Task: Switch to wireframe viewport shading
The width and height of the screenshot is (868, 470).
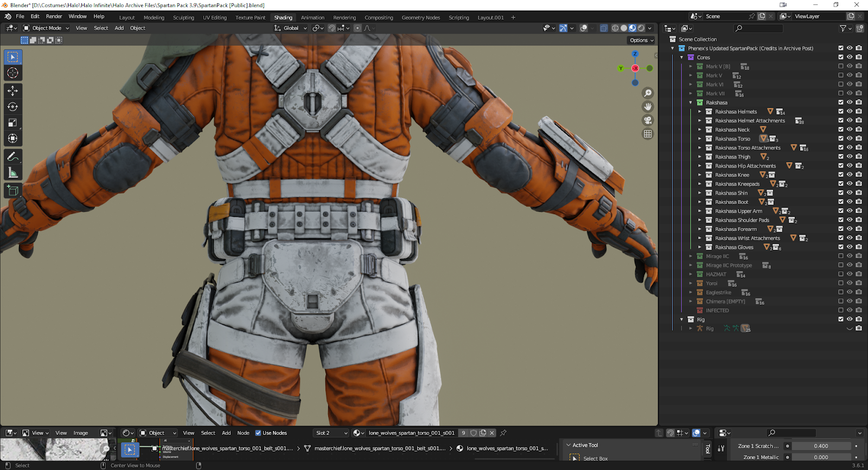Action: point(615,28)
